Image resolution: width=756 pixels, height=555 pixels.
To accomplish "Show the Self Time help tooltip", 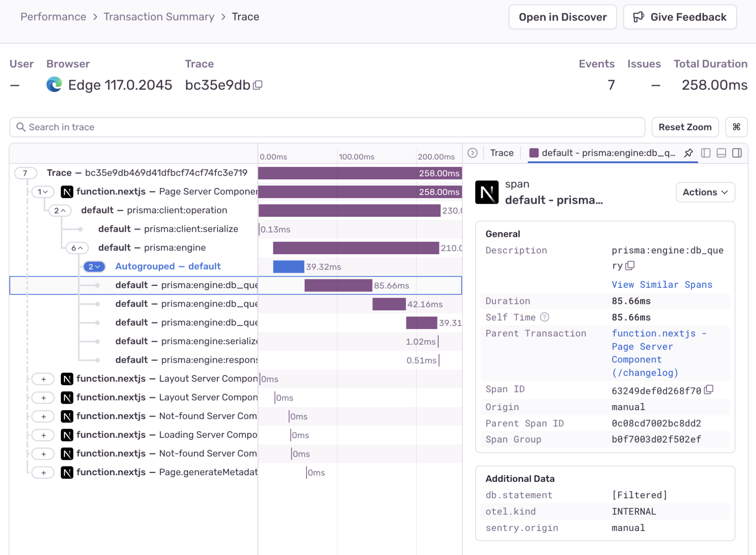I will coord(545,317).
